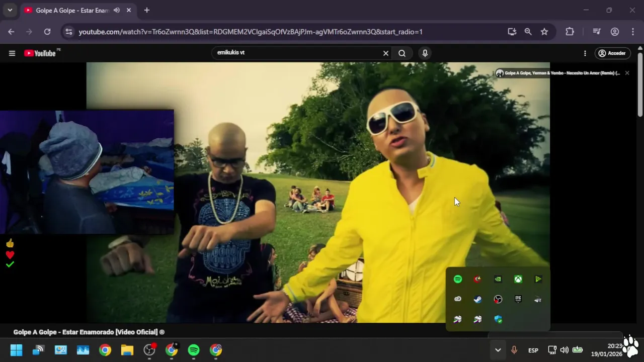Clear the search text with the X
This screenshot has height=362, width=644.
coord(386,53)
